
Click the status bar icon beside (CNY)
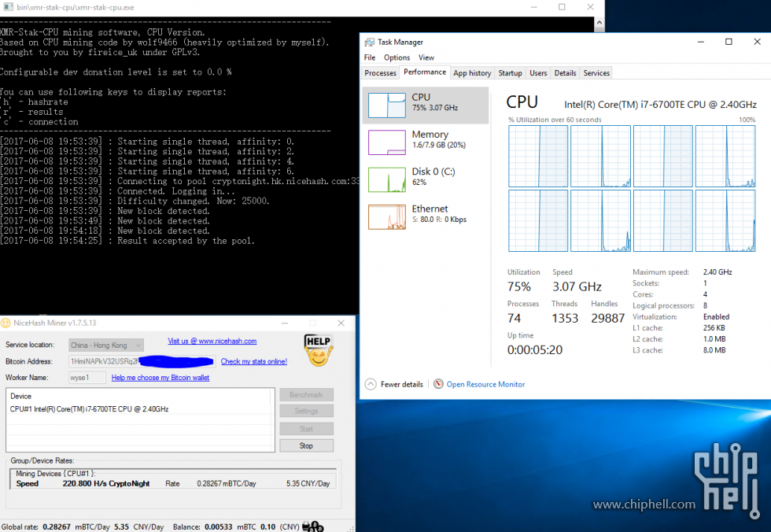point(313,526)
